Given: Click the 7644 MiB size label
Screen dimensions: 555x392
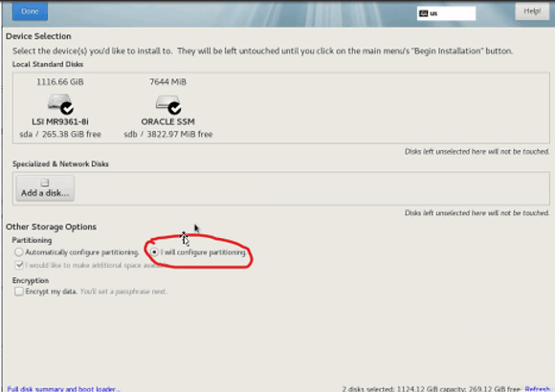Looking at the screenshot, I should (167, 81).
